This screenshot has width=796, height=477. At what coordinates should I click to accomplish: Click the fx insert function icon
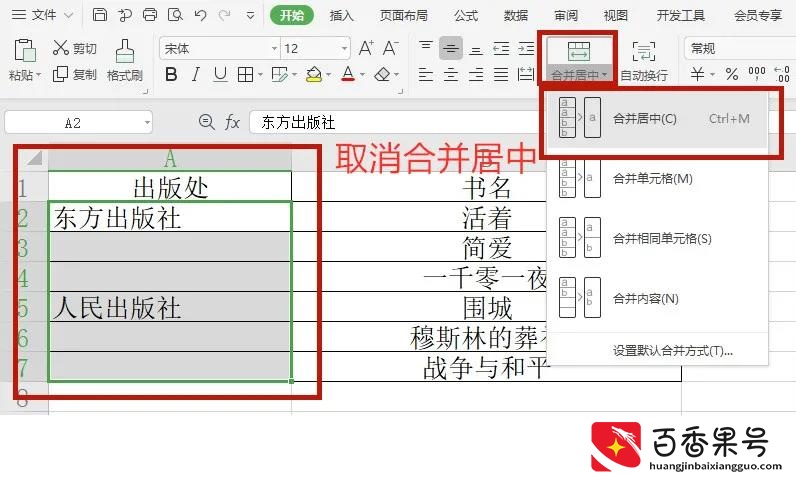(x=232, y=122)
